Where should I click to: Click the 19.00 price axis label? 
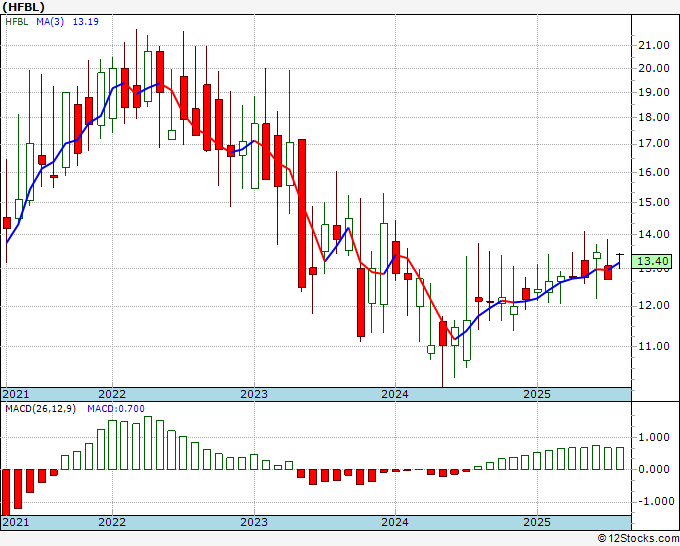[x=654, y=92]
